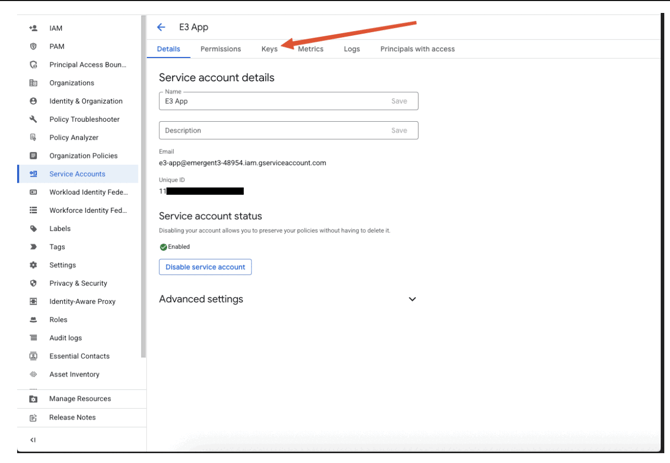Open Principals with access tab

point(417,49)
